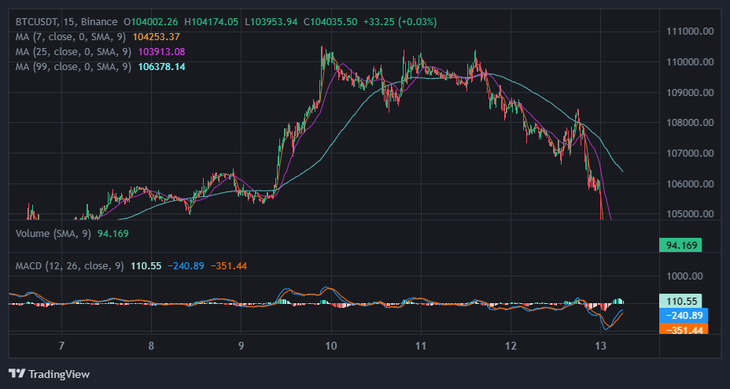Click the MACD (12, 26, close, 9) legend

coord(70,266)
